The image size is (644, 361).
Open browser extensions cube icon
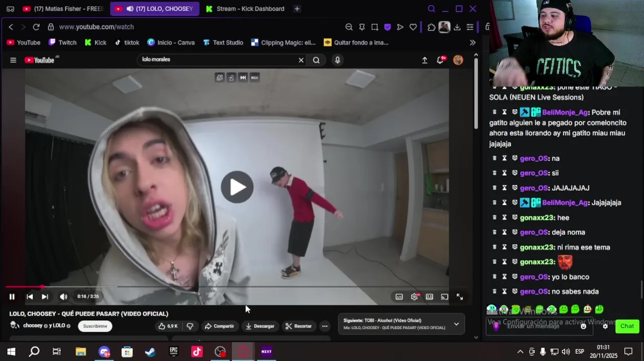[x=431, y=27]
